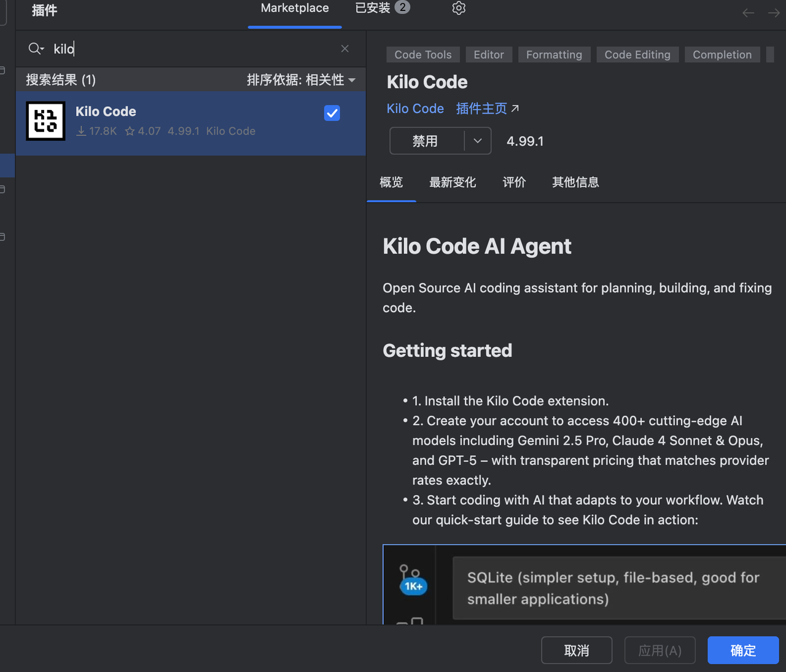
Task: Click the search magnifier icon
Action: pos(35,49)
